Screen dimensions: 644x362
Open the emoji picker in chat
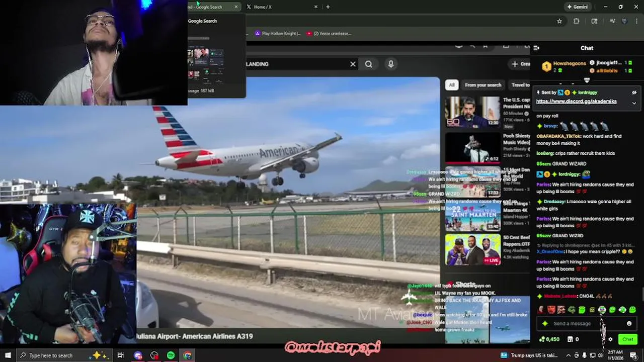tap(629, 324)
